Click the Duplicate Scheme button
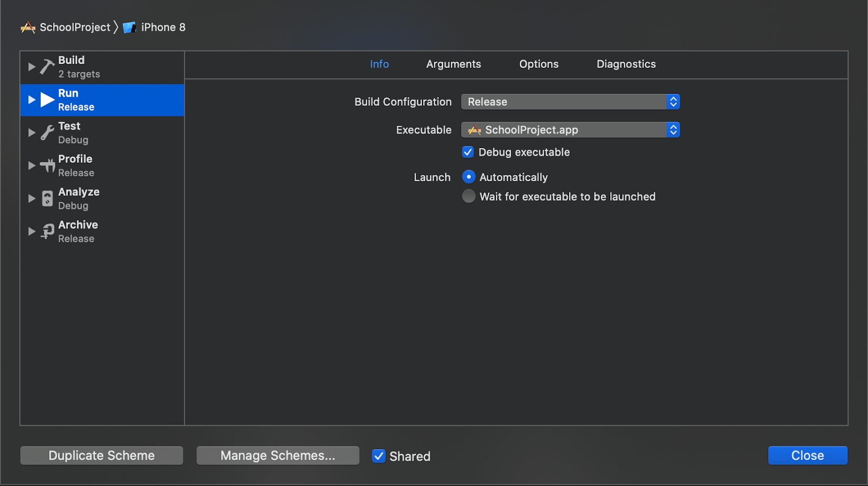Image resolution: width=868 pixels, height=486 pixels. coord(101,456)
